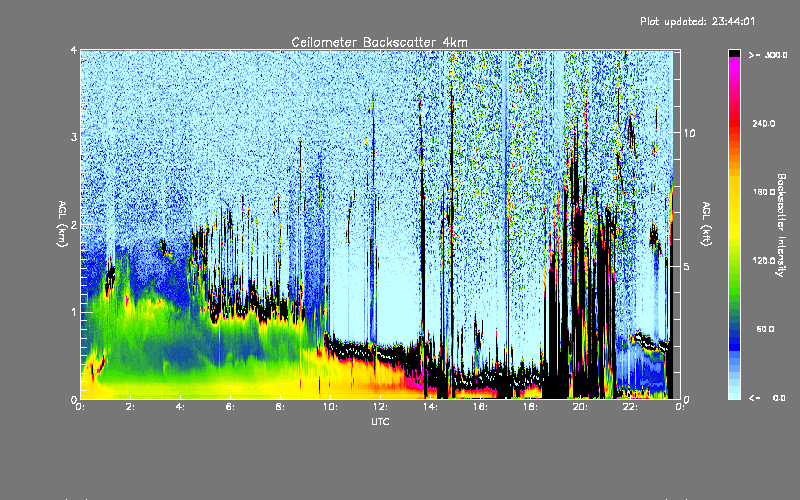The height and width of the screenshot is (500, 800).
Task: Click the '16:' tick label on the UTC axis
Action: click(x=480, y=407)
